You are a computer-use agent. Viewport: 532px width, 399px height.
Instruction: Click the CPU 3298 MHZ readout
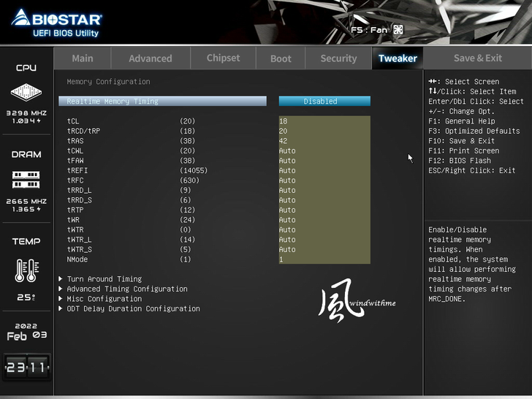26,113
